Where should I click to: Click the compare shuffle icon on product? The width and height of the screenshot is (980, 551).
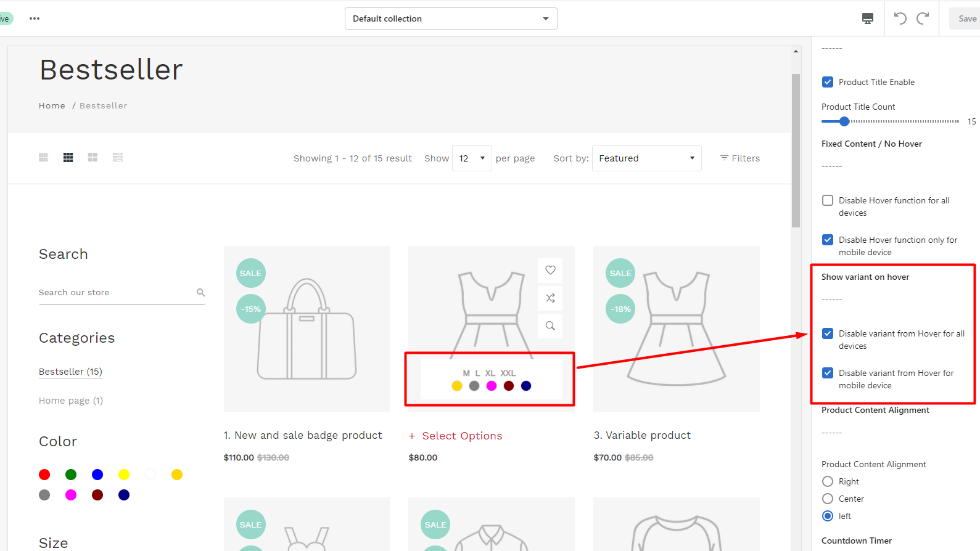point(550,298)
